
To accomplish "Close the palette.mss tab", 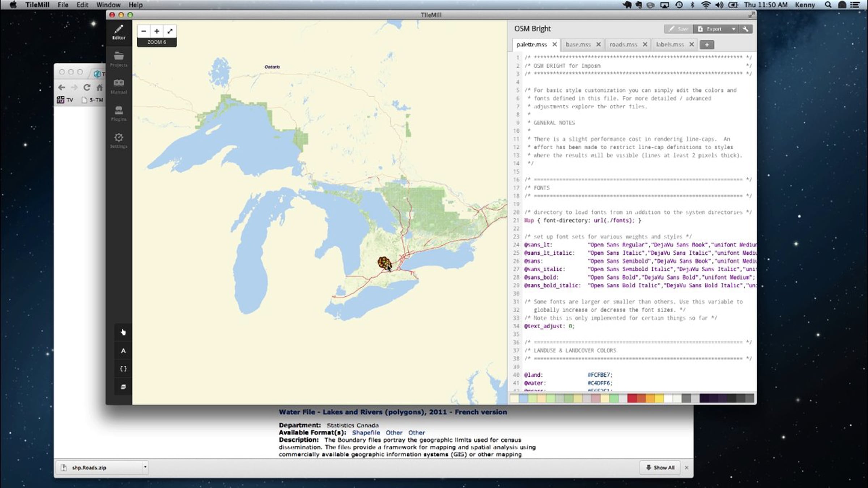I will click(x=554, y=44).
